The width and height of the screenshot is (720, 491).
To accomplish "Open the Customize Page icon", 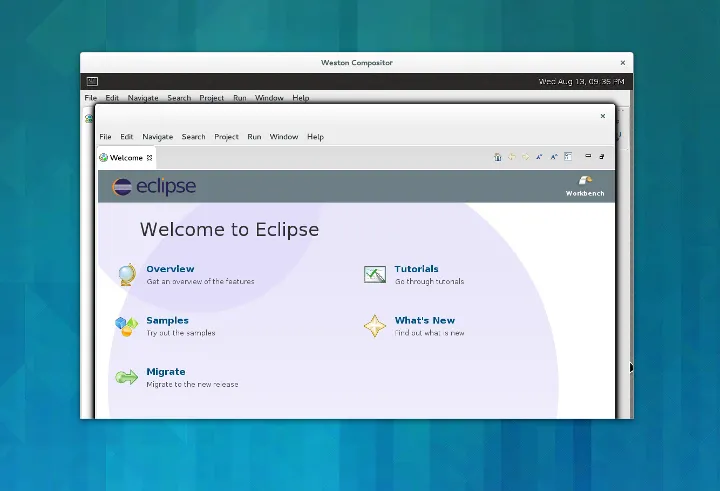I will (568, 157).
